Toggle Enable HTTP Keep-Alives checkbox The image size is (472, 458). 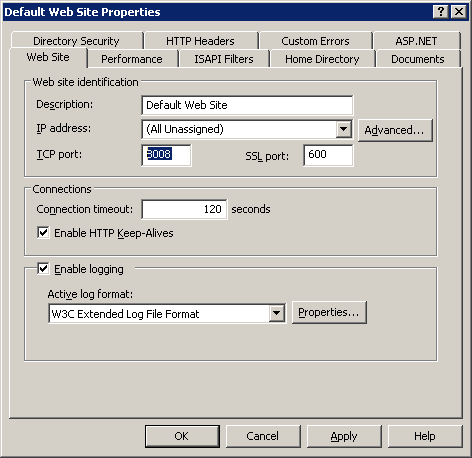pos(43,233)
